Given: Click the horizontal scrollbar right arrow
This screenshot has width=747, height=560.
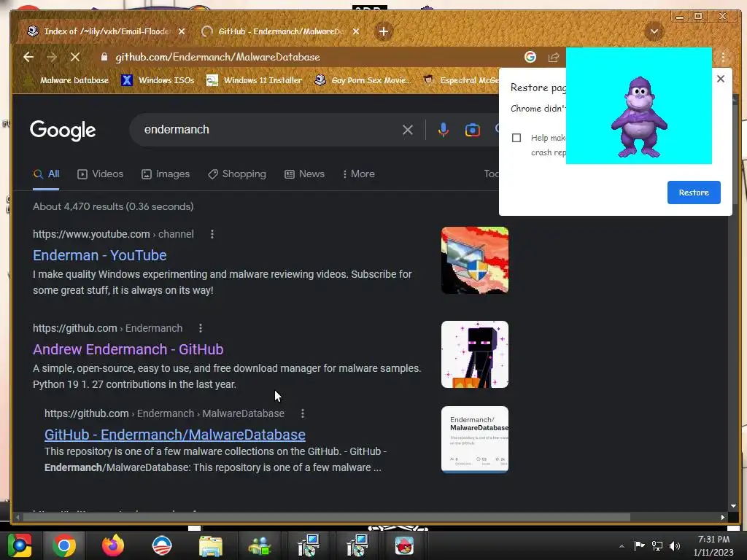Looking at the screenshot, I should pyautogui.click(x=723, y=517).
